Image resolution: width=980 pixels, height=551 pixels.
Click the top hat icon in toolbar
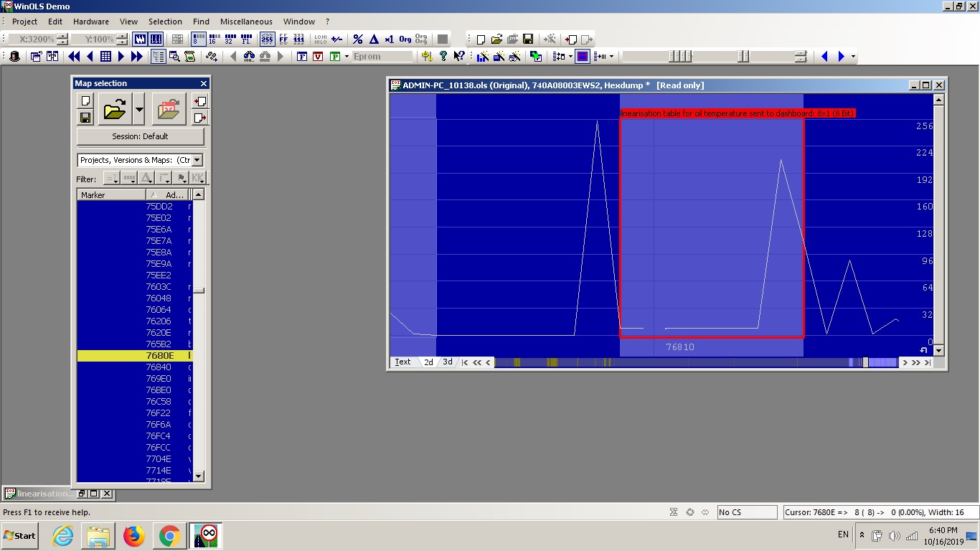[x=14, y=56]
